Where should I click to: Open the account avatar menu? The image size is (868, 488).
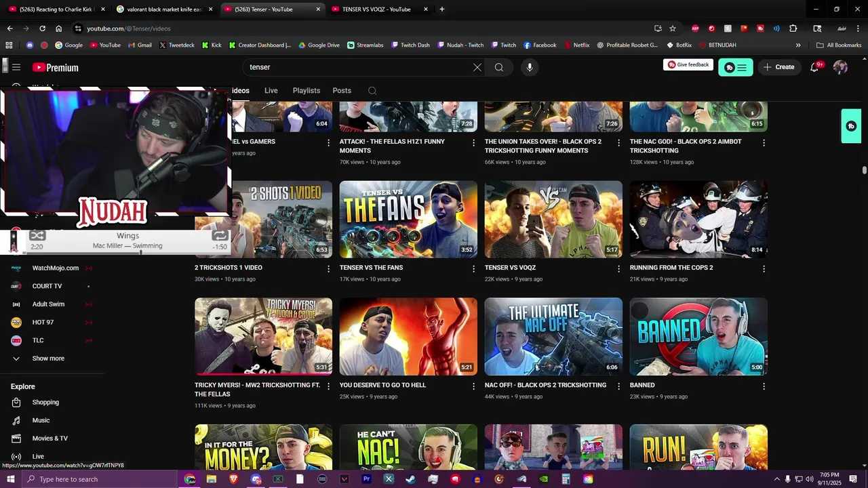840,67
